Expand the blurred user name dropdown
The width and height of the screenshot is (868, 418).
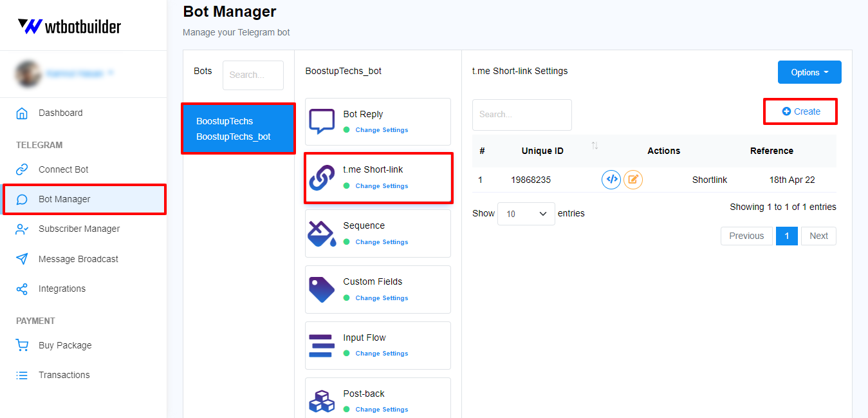(x=79, y=73)
